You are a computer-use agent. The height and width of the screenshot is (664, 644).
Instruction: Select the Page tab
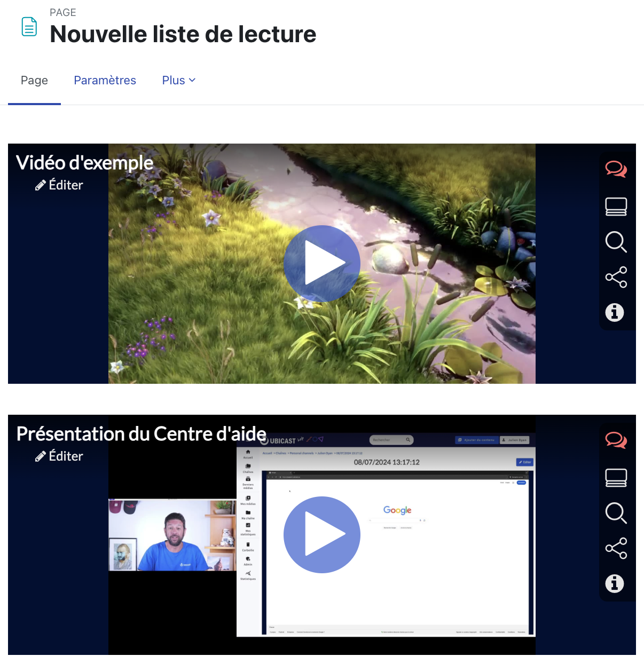pos(34,81)
